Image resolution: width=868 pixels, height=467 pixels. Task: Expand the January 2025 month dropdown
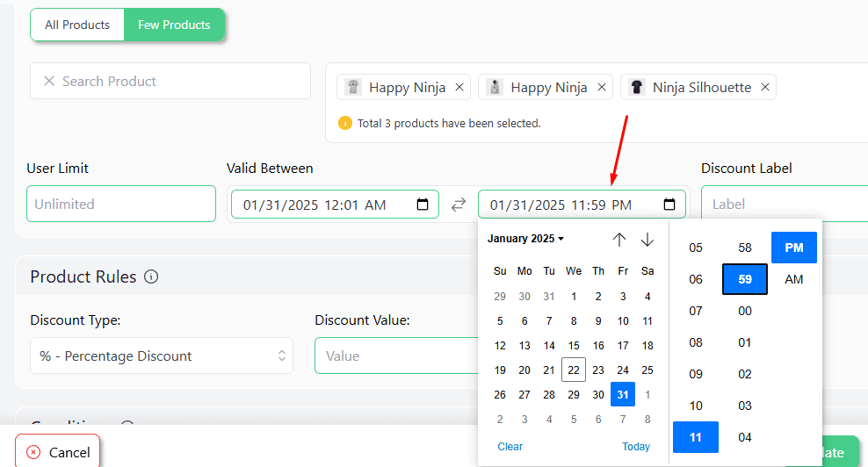tap(525, 239)
